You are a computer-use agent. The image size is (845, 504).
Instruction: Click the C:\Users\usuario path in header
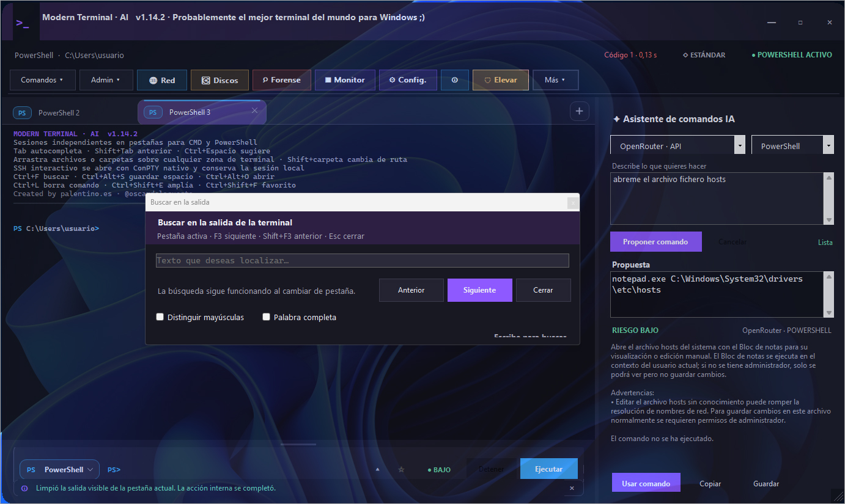(94, 56)
